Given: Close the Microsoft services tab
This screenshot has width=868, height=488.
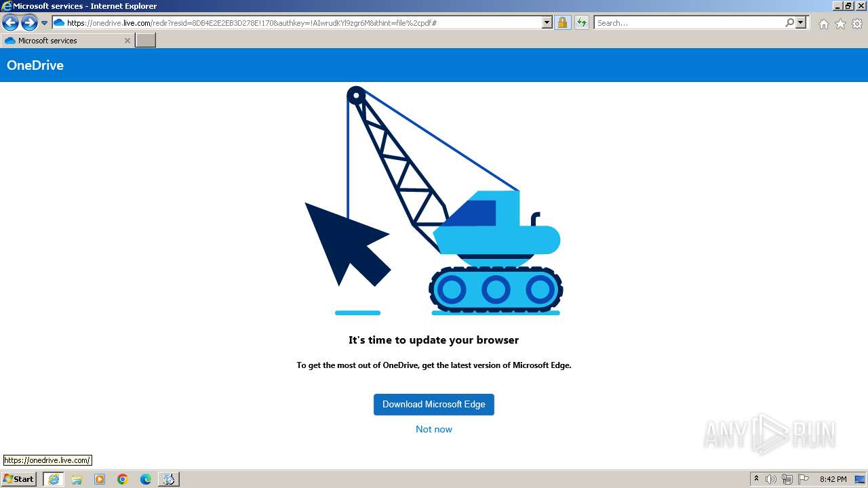Looking at the screenshot, I should [x=127, y=41].
